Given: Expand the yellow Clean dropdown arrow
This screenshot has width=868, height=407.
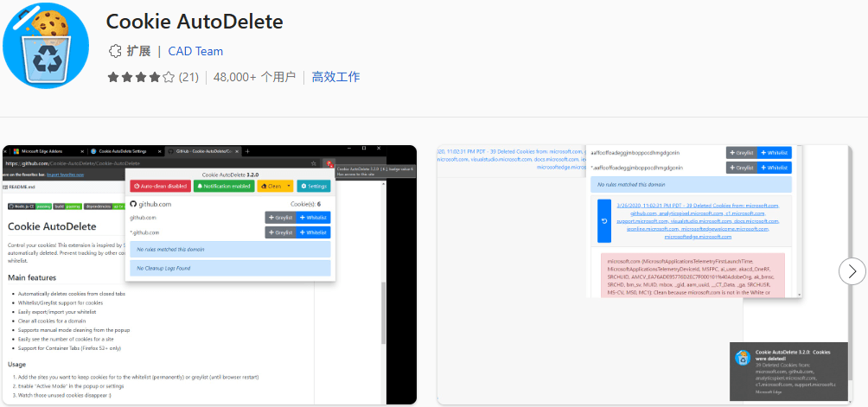Looking at the screenshot, I should pos(289,186).
